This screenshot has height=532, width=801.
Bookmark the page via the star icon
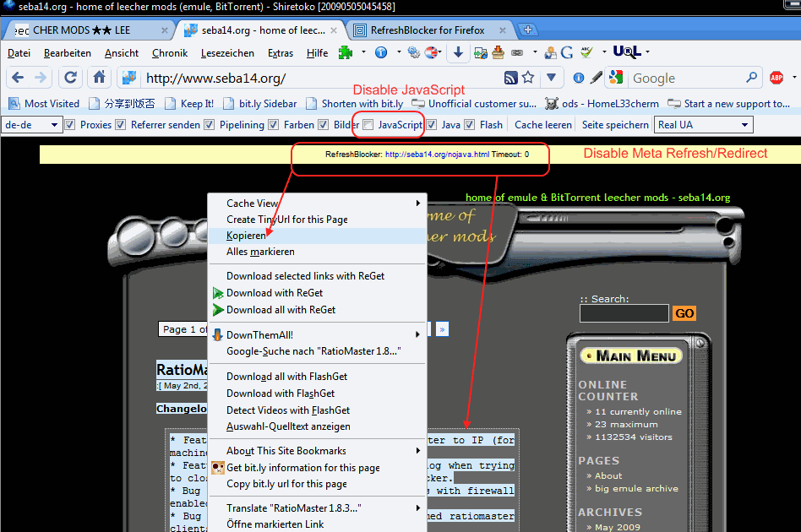click(527, 78)
